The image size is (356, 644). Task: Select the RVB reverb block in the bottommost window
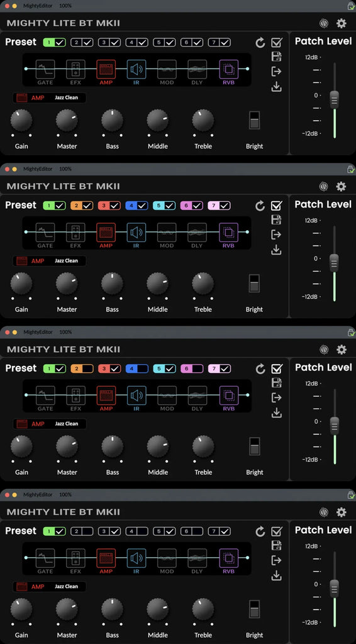(229, 558)
